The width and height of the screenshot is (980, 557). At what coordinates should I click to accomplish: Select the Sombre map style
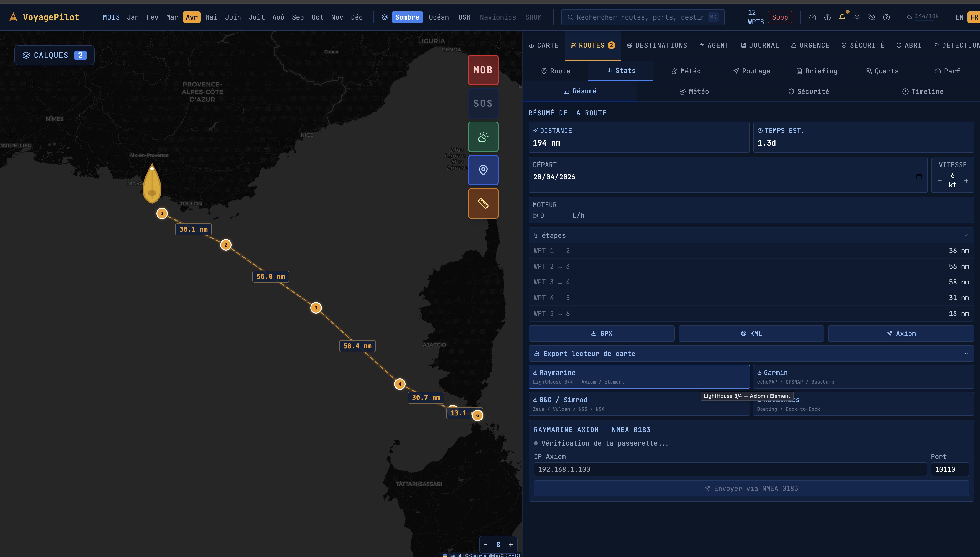pos(407,17)
